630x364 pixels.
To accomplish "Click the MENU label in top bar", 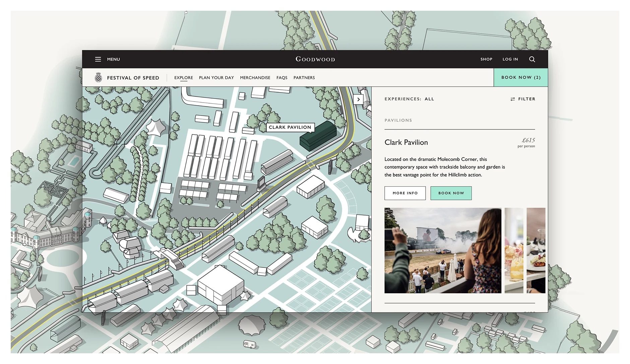I will [x=113, y=59].
